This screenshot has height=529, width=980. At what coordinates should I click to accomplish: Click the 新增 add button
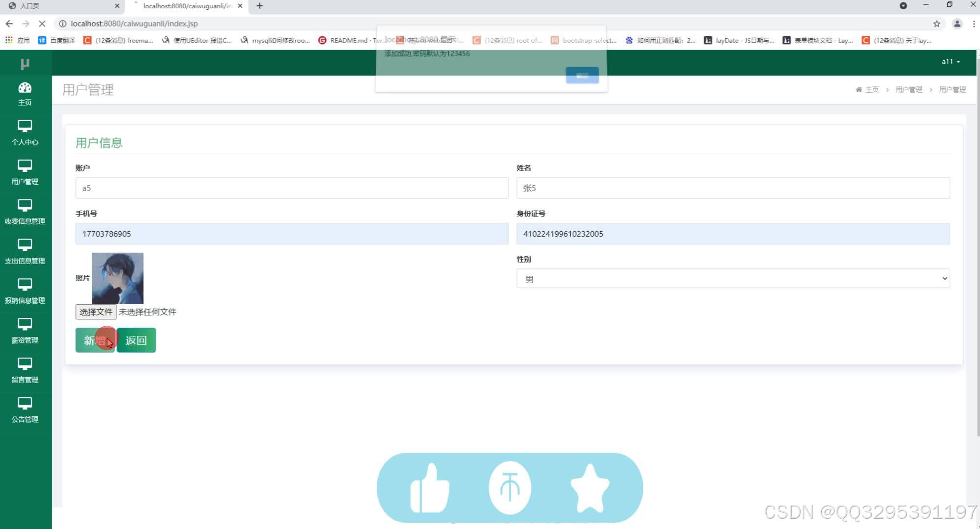[x=95, y=340]
